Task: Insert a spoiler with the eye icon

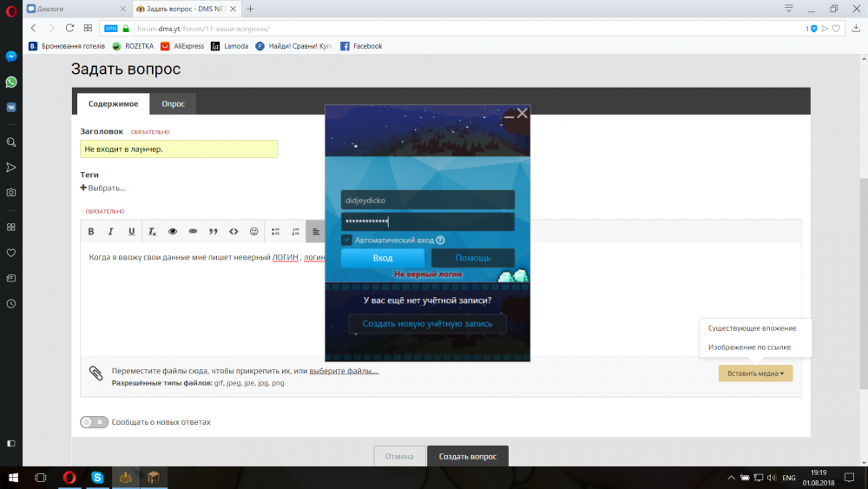Action: coord(172,232)
